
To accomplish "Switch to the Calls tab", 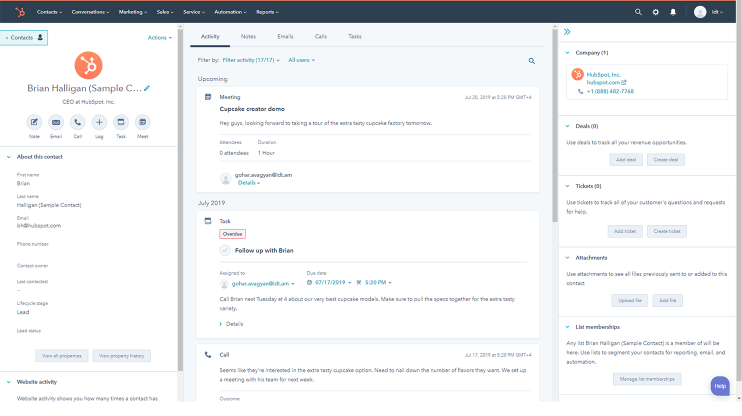I will (x=321, y=36).
